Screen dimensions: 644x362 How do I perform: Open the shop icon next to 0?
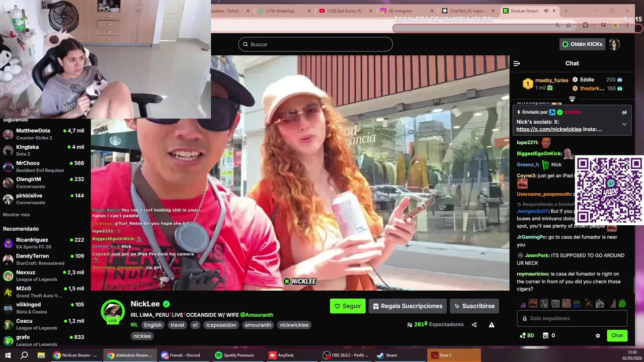click(545, 335)
